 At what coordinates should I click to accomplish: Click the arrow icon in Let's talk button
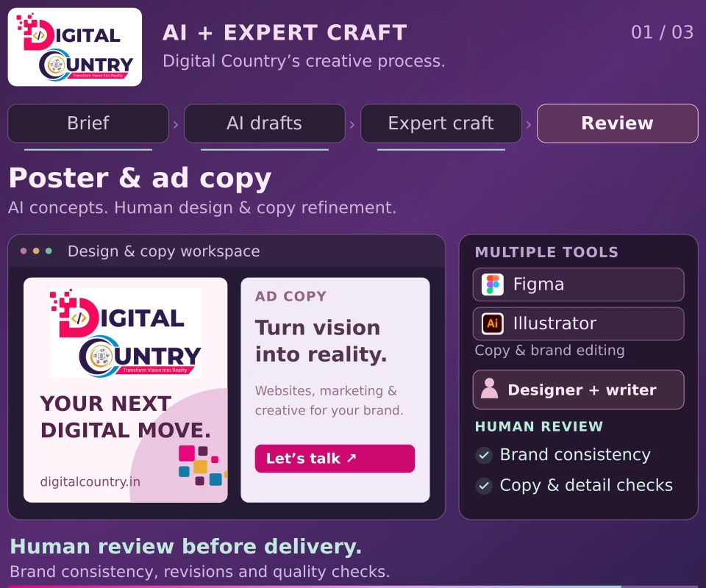pyautogui.click(x=352, y=458)
